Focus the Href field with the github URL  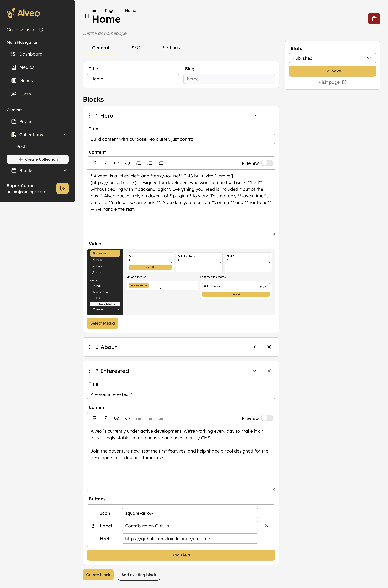click(x=190, y=539)
